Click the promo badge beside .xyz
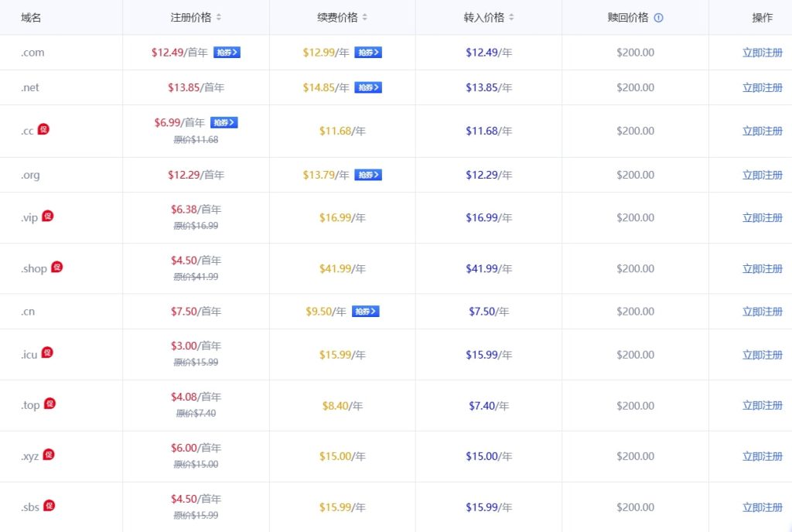The image size is (792, 532). 49,455
